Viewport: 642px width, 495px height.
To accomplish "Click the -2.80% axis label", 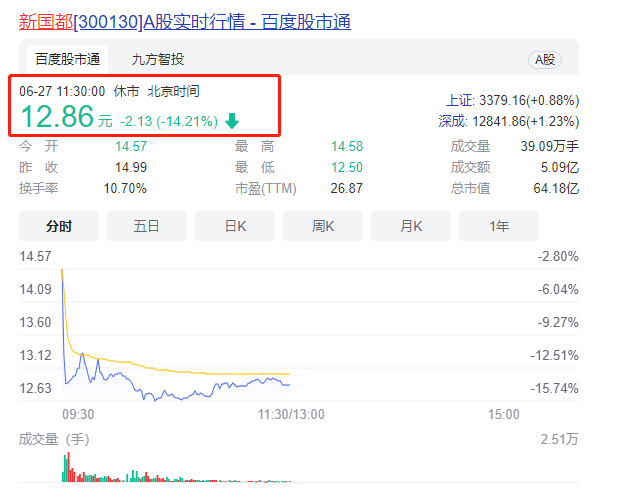I will pyautogui.click(x=558, y=256).
